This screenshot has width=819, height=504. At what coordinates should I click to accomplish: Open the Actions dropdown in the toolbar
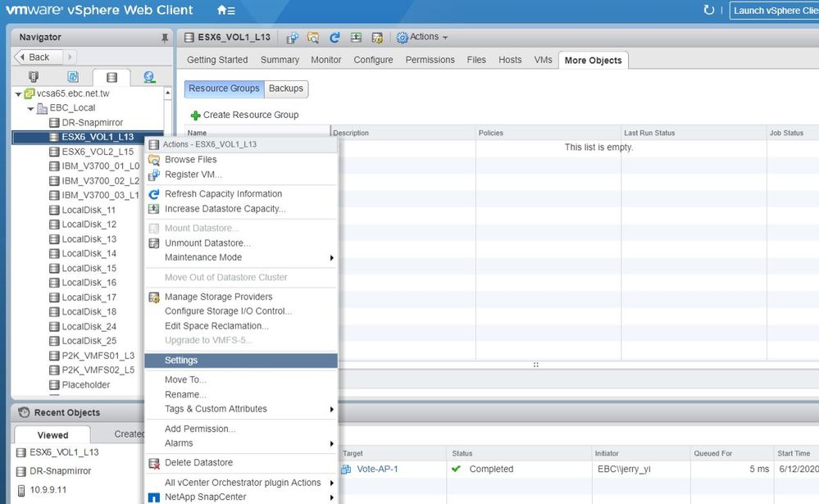[423, 37]
